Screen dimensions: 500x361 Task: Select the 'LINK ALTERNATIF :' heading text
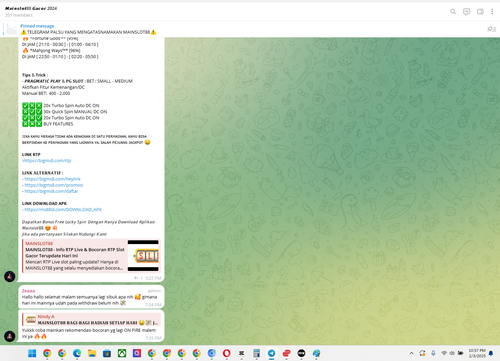pos(42,173)
